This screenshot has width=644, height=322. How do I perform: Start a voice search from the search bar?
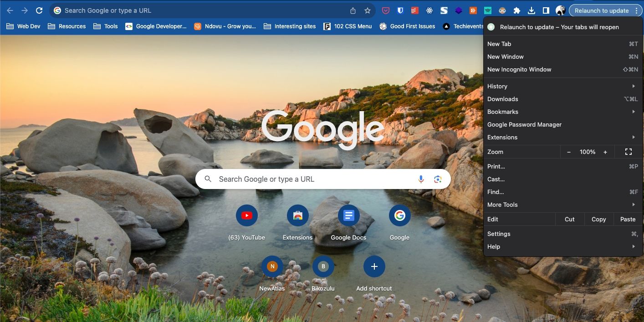pos(421,179)
